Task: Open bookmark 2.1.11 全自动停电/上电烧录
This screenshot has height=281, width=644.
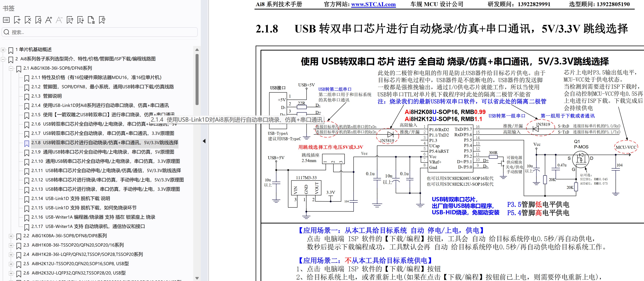Action: [106, 170]
